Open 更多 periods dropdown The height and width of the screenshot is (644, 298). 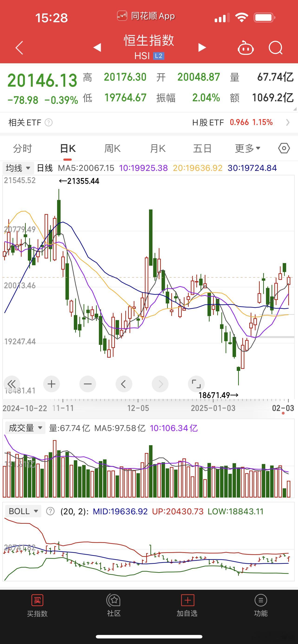click(x=248, y=149)
